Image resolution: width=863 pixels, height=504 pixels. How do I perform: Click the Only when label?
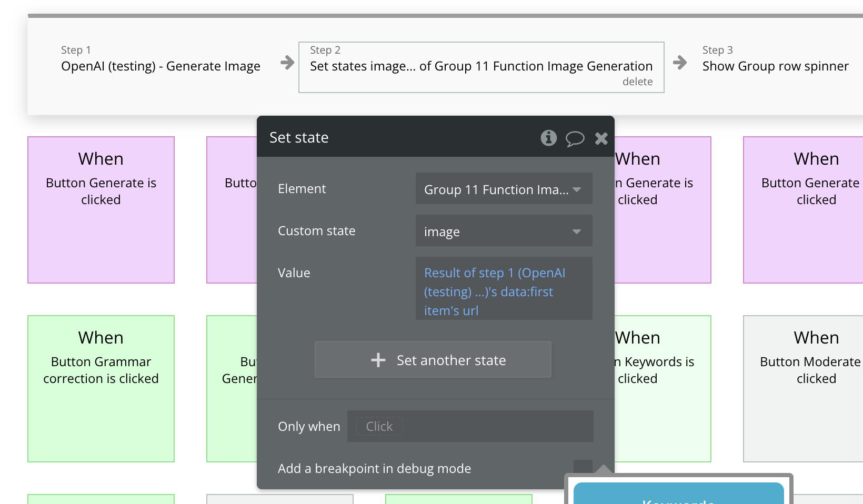(309, 426)
